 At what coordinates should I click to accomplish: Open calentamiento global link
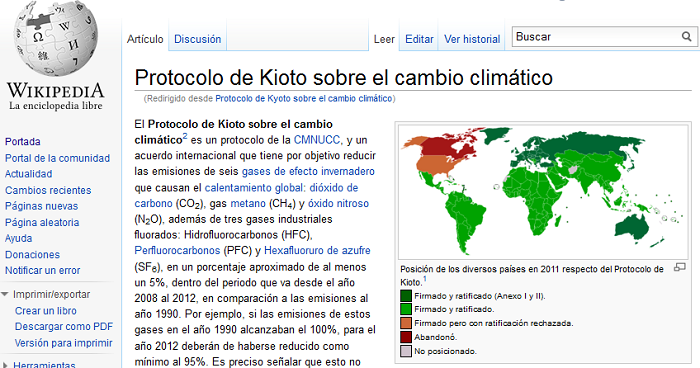click(254, 188)
